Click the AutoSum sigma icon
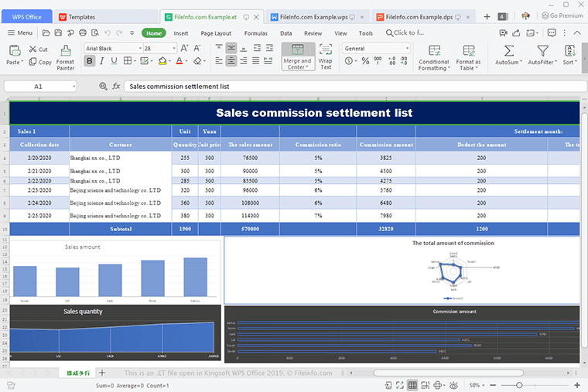This screenshot has height=392, width=588. pos(508,51)
